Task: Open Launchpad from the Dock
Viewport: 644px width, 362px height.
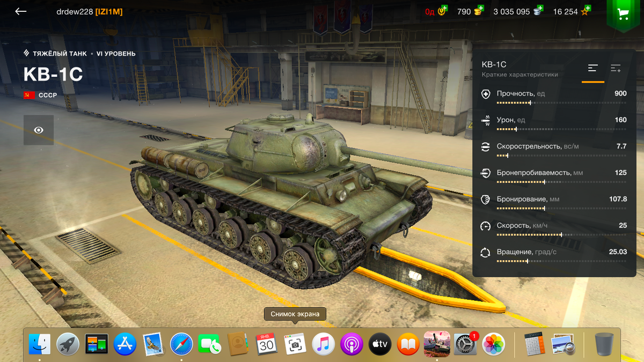Action: point(68,344)
